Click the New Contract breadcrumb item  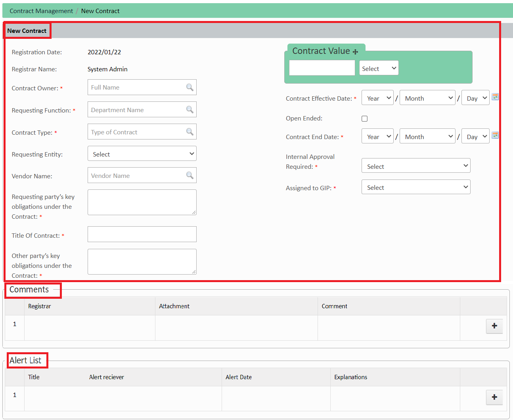click(100, 11)
